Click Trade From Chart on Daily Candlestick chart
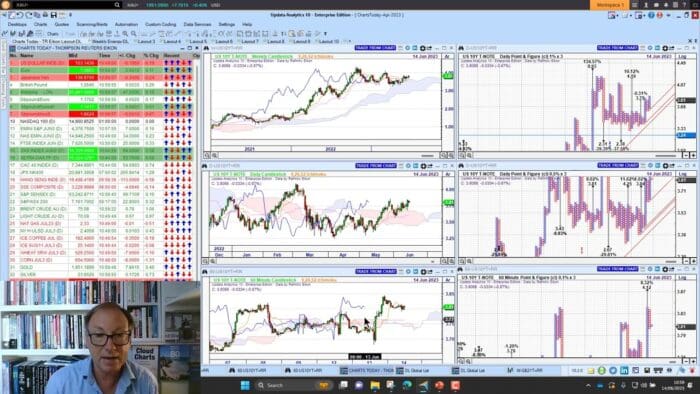700x394 pixels. [375, 166]
